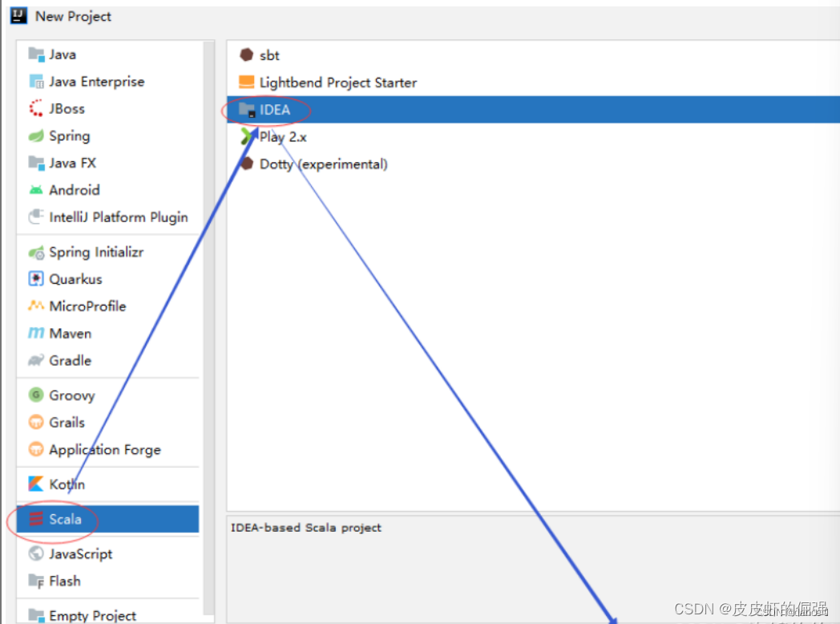Click the Grails orange icon
Viewport: 840px width, 624px height.
point(36,423)
